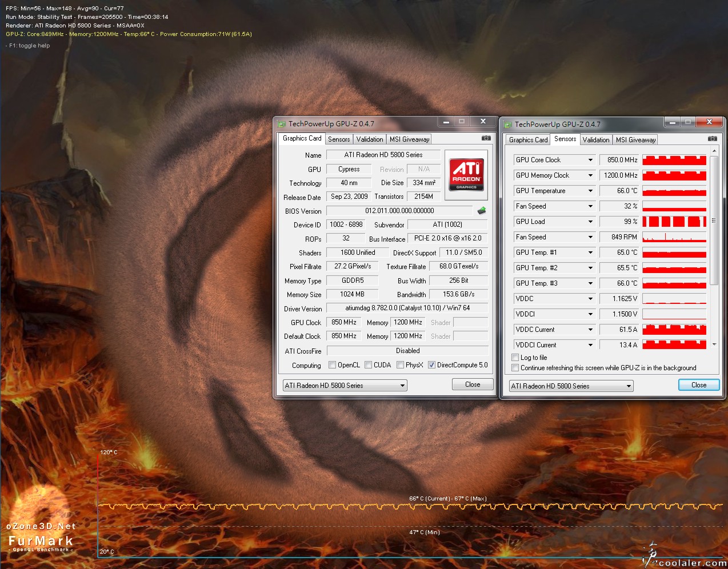Click the Memory Type field GDDR5
The image size is (728, 569).
353,281
